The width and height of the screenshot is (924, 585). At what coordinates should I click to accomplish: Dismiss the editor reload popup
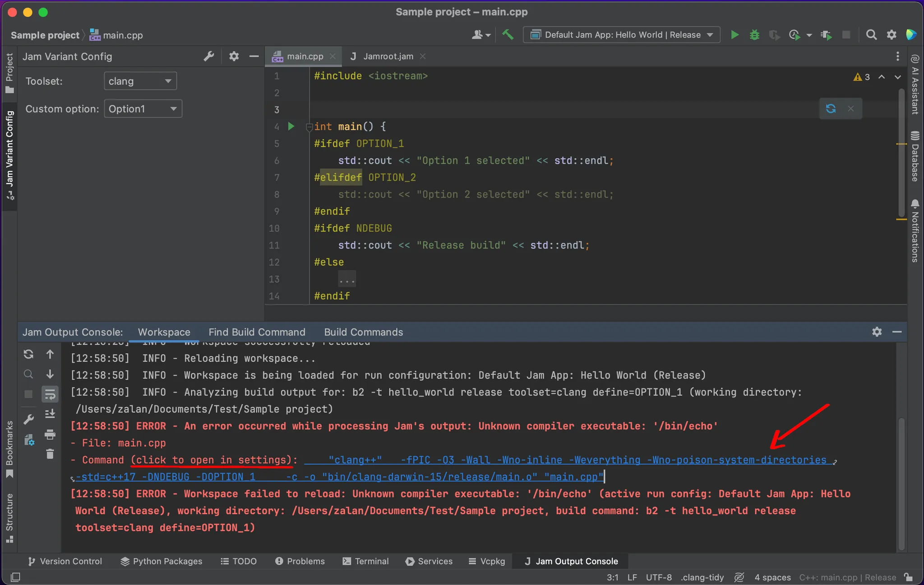[x=851, y=109]
